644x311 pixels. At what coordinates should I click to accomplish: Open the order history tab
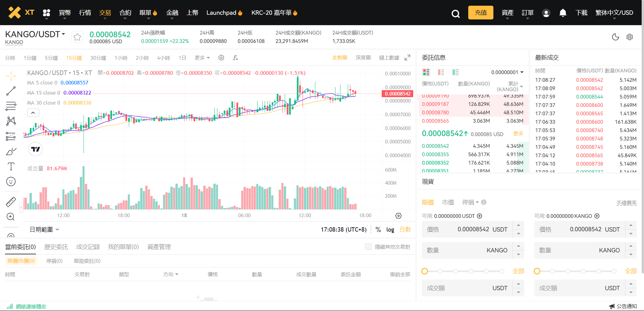(x=56, y=247)
